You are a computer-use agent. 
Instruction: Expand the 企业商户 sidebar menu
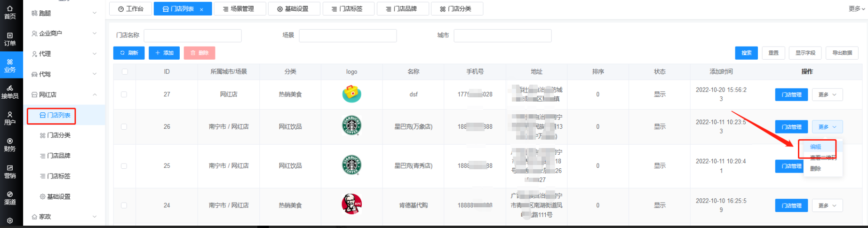[x=64, y=33]
